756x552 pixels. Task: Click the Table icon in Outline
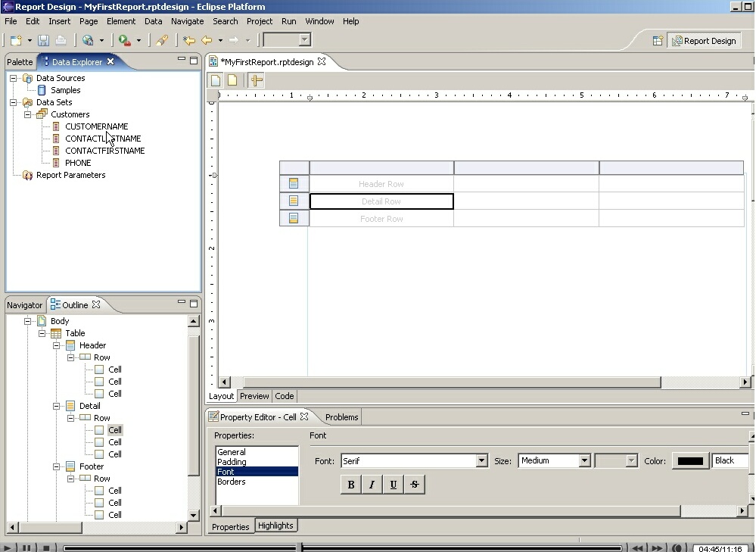(56, 333)
